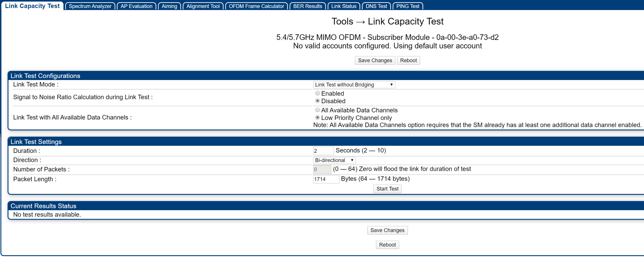Switch to the AP Evaluation tab

tap(136, 6)
